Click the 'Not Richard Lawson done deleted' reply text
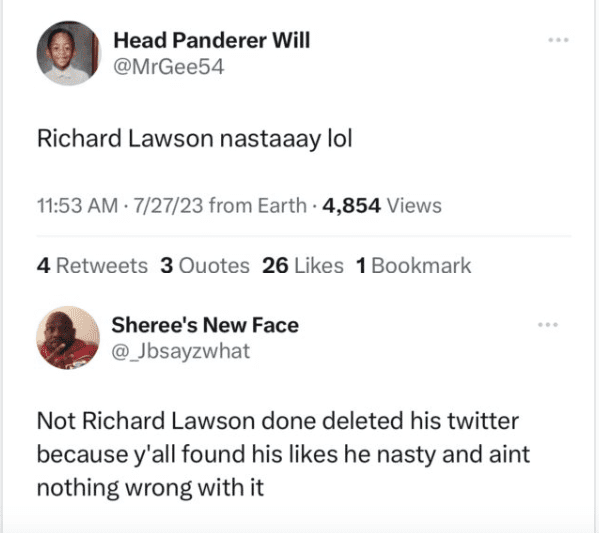This screenshot has width=599, height=533. [x=278, y=421]
